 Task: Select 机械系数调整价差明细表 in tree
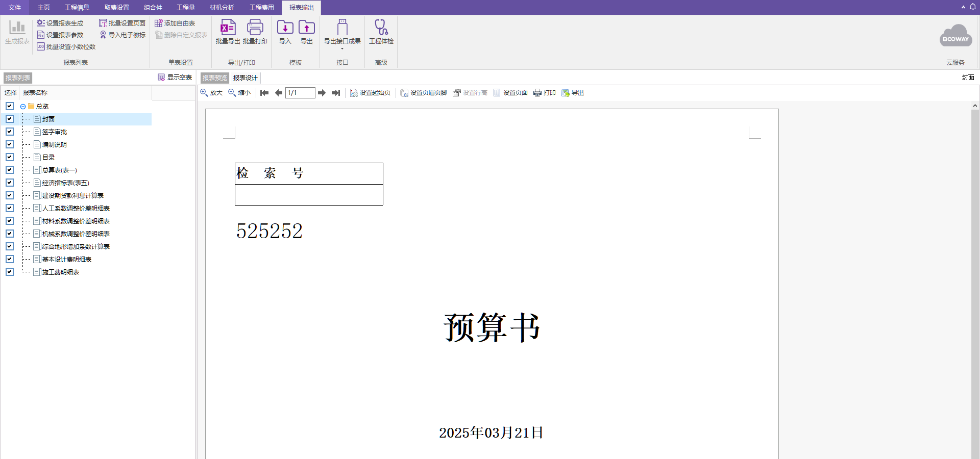76,234
